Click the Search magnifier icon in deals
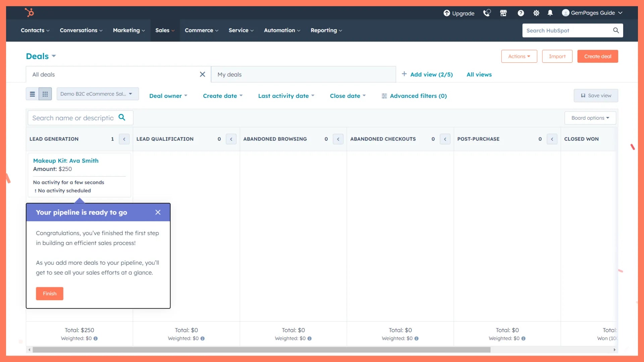The width and height of the screenshot is (644, 362). pyautogui.click(x=122, y=118)
